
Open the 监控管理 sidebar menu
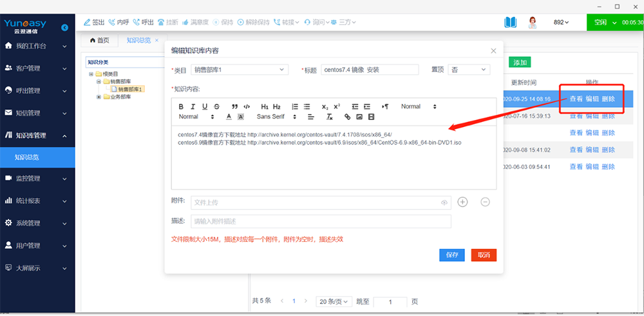click(37, 179)
